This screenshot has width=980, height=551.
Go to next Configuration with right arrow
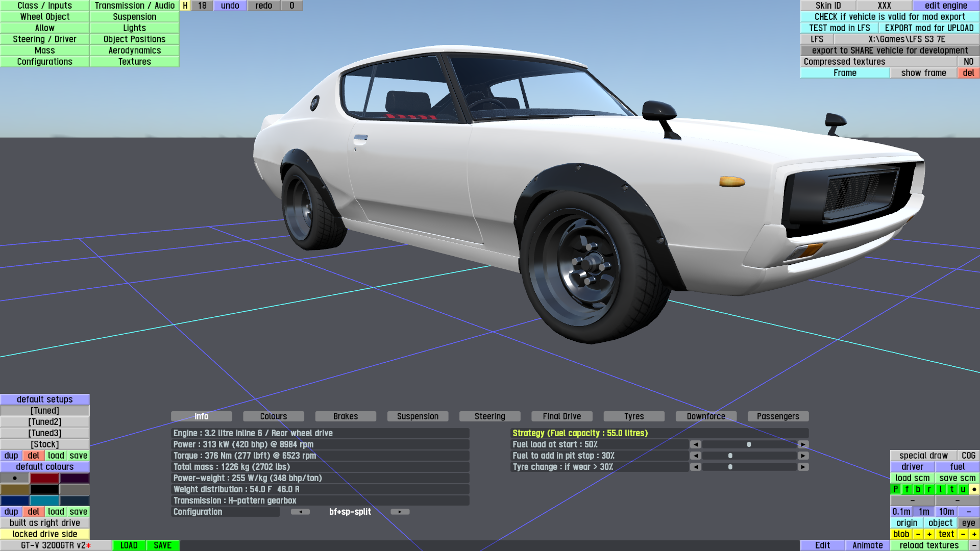[400, 512]
